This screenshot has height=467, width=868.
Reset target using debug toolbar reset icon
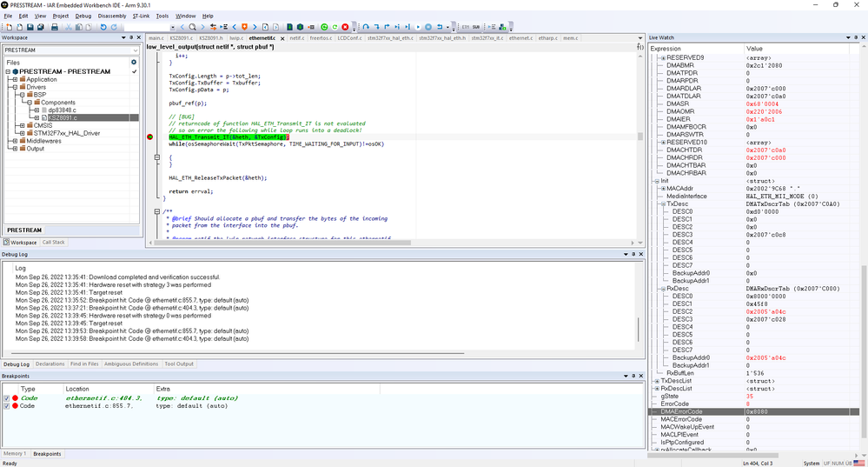[441, 27]
